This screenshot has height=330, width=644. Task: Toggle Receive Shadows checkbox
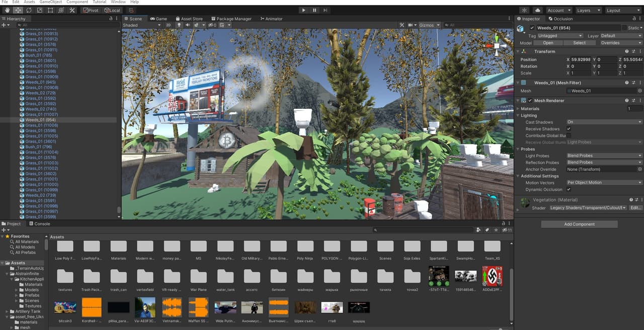(569, 129)
